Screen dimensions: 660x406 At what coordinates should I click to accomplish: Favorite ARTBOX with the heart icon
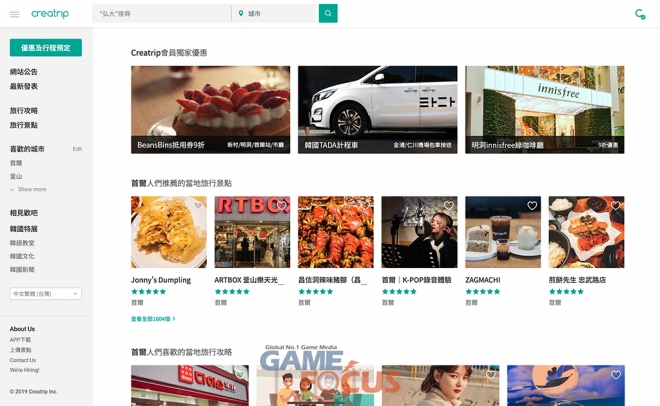pyautogui.click(x=282, y=206)
